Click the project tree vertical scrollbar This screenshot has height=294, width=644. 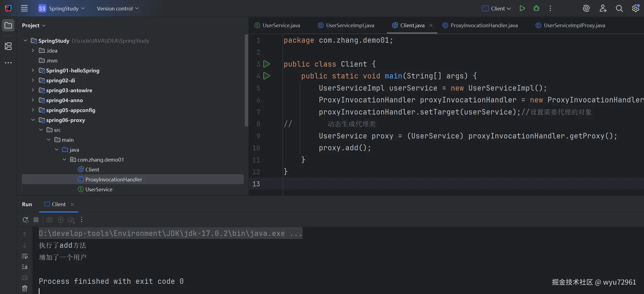pos(246,80)
